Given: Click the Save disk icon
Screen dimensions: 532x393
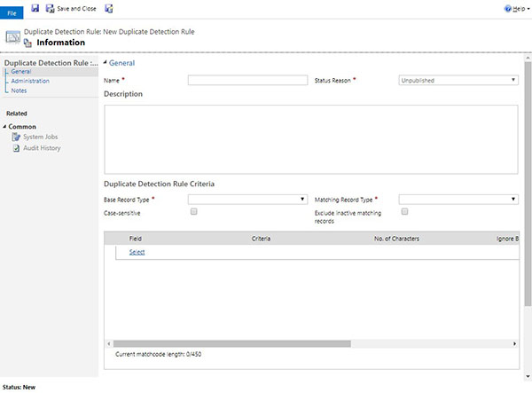Looking at the screenshot, I should click(x=35, y=8).
